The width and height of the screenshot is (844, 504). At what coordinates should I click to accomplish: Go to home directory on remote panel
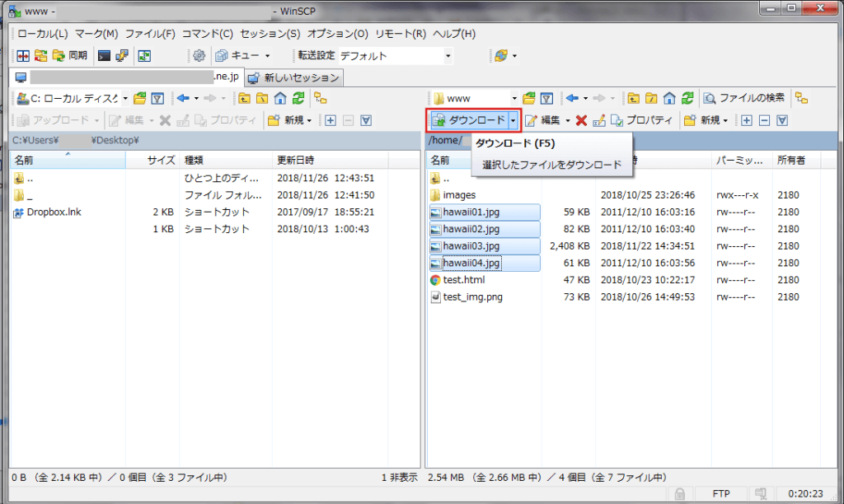click(x=668, y=97)
